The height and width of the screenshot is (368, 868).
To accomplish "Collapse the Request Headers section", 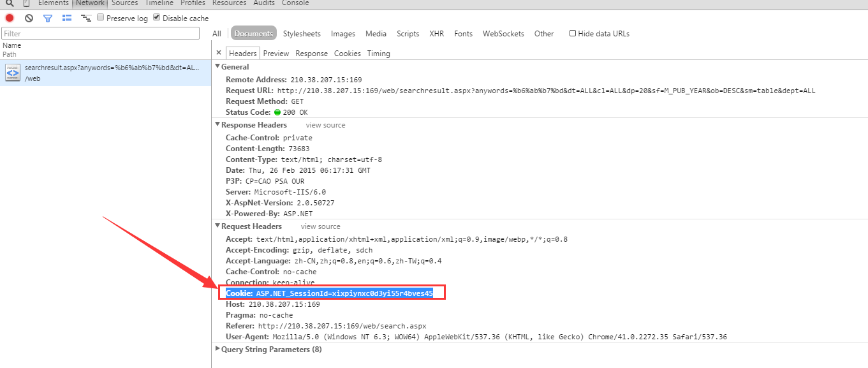I will tap(217, 226).
